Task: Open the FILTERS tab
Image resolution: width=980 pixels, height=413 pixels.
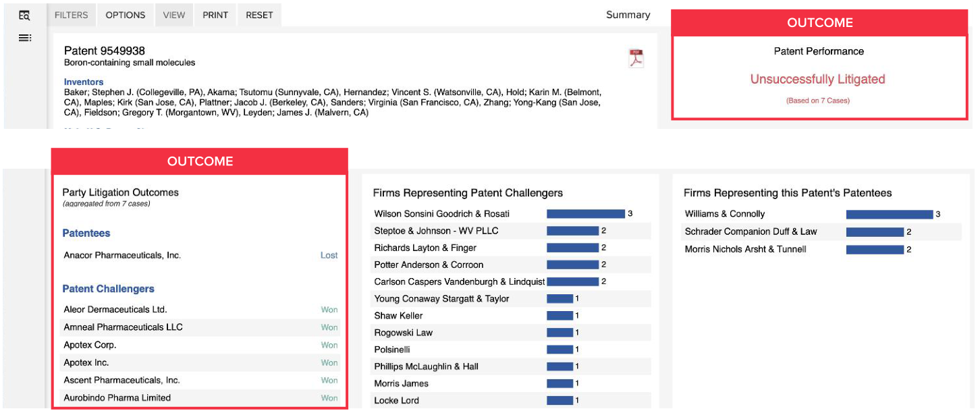Action: (72, 15)
